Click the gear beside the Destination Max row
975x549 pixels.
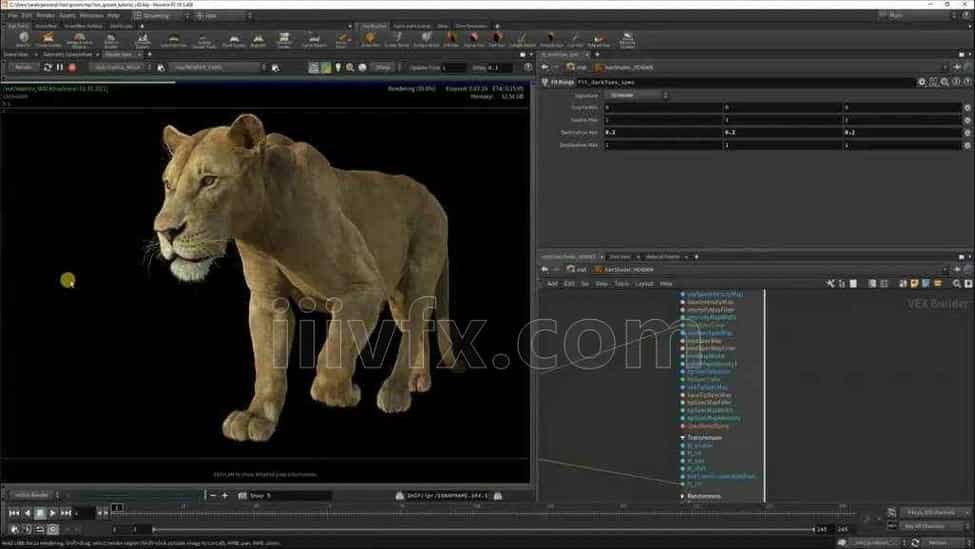click(968, 145)
